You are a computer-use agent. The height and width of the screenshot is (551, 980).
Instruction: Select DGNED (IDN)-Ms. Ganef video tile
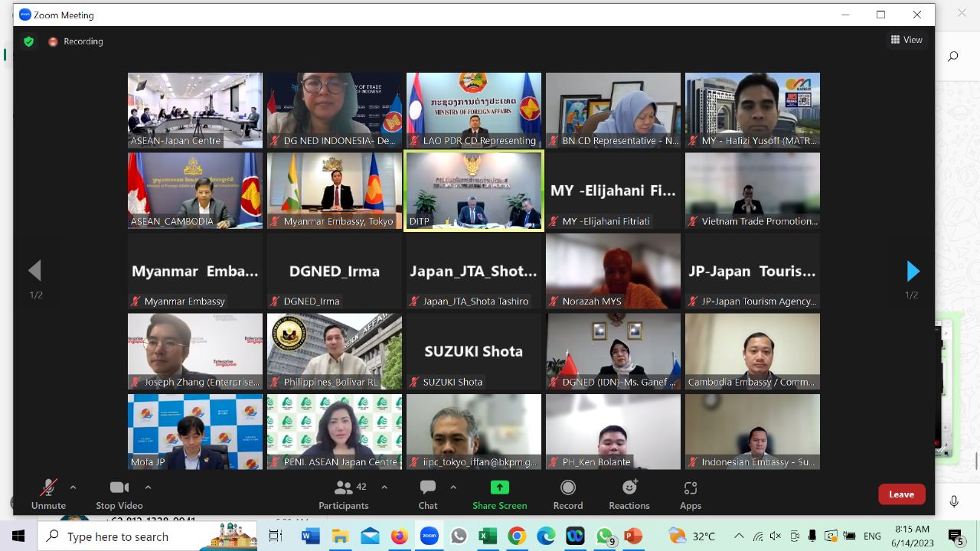pyautogui.click(x=613, y=351)
